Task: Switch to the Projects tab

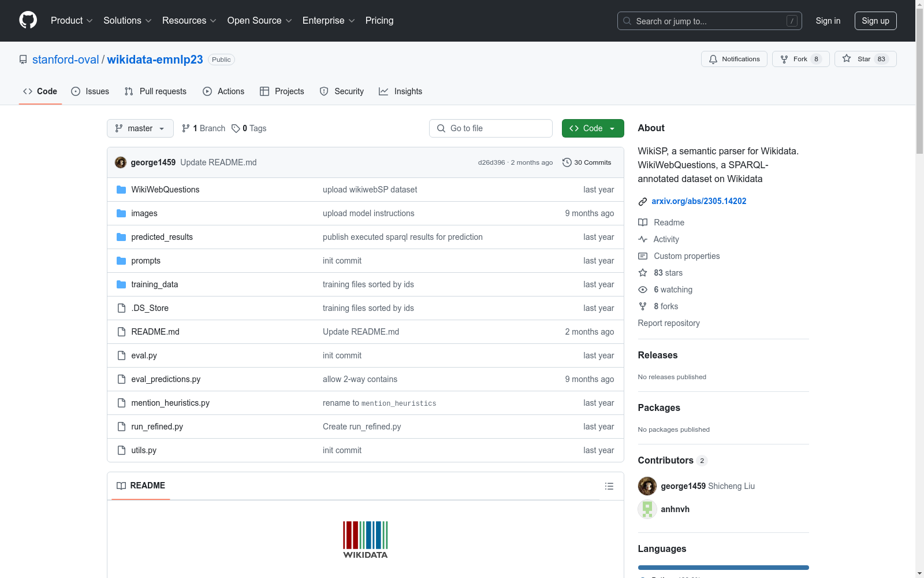Action: point(282,91)
